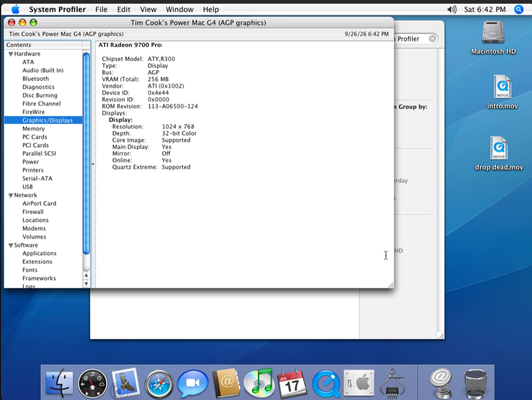Collapse the Network category
532x400 pixels.
point(11,195)
